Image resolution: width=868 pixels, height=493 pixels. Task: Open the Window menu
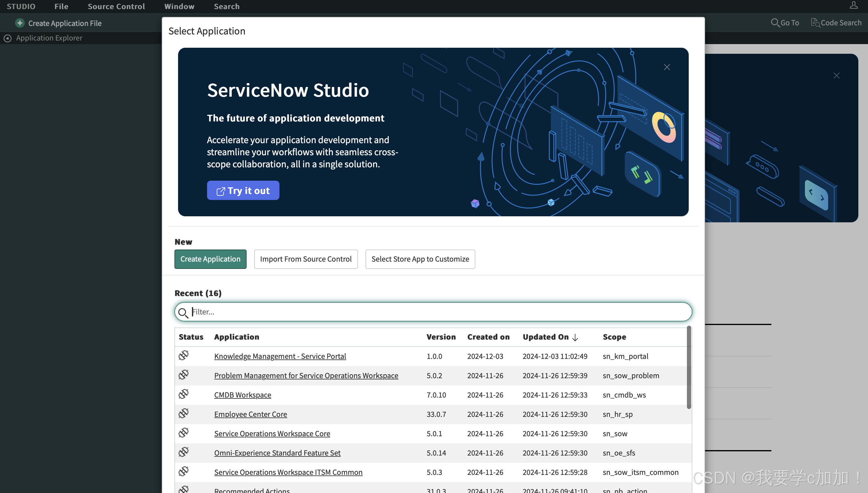[x=179, y=6]
